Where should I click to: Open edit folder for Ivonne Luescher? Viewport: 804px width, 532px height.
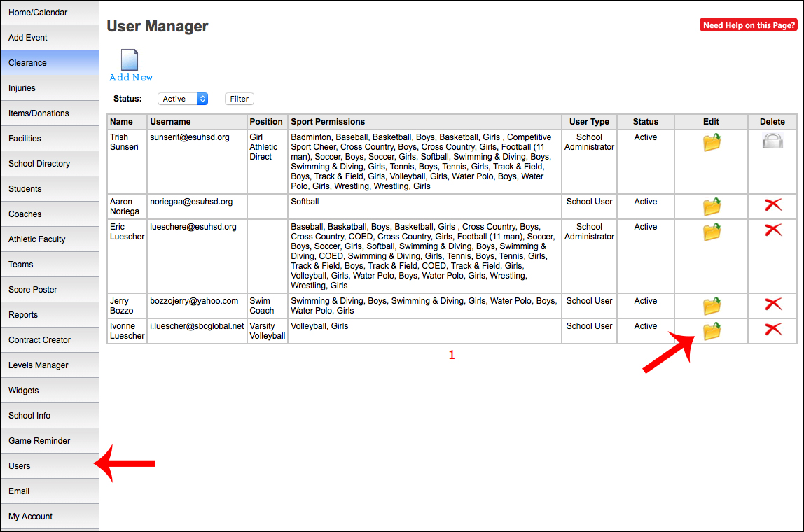pos(711,330)
